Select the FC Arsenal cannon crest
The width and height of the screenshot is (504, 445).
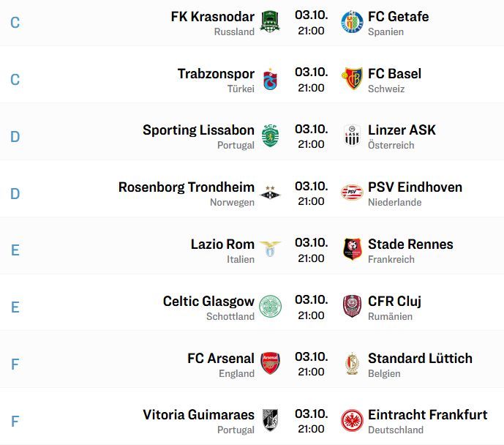tap(270, 363)
